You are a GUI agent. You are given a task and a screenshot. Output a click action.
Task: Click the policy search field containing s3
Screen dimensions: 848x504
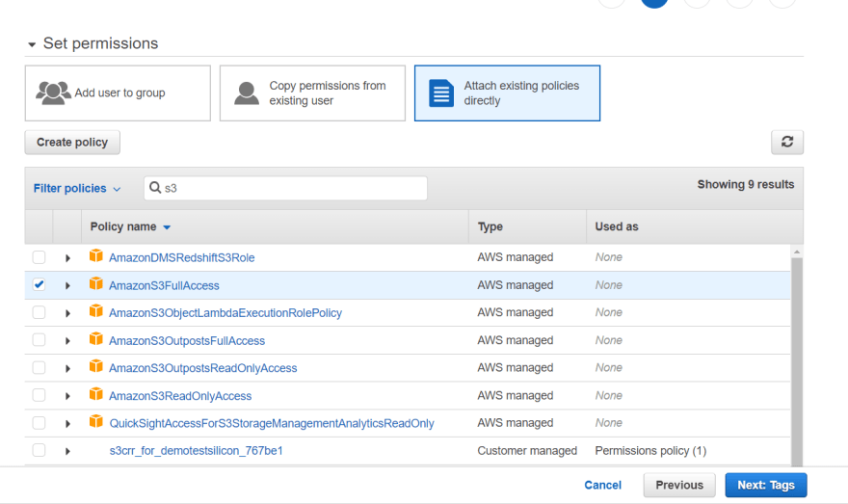tap(285, 188)
